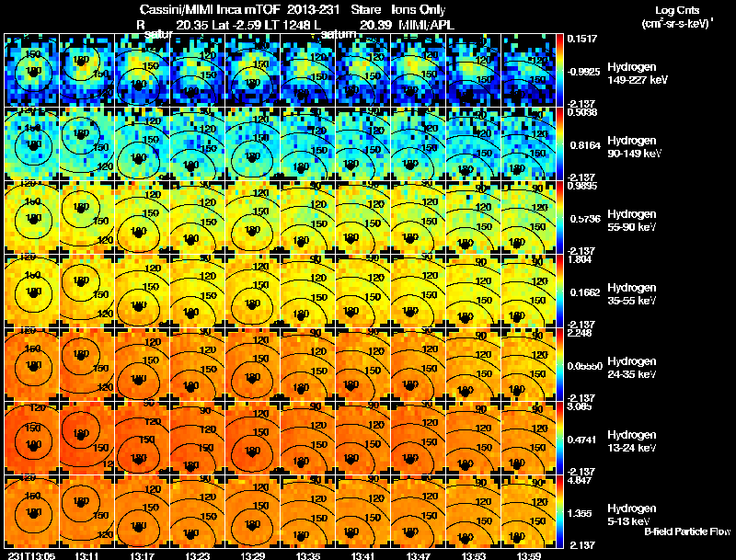Click the '231T13:05' time axis label
Image resolution: width=736 pixels, height=560 pixels.
[x=31, y=555]
